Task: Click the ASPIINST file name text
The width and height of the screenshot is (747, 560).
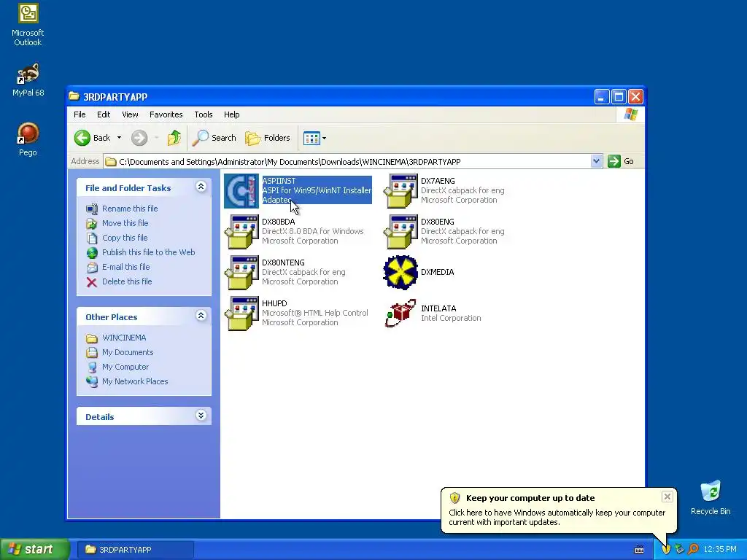Action: point(279,181)
